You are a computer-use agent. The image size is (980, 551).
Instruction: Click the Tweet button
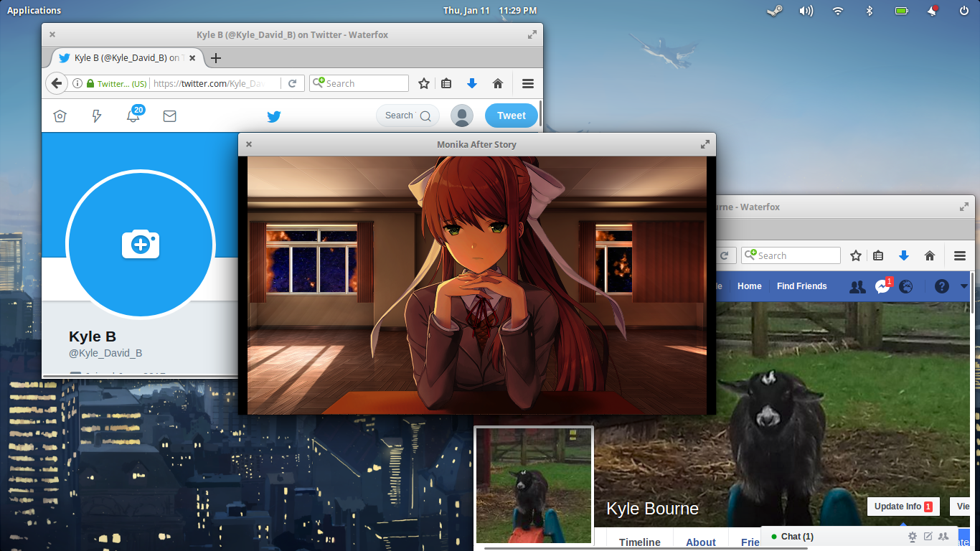512,116
